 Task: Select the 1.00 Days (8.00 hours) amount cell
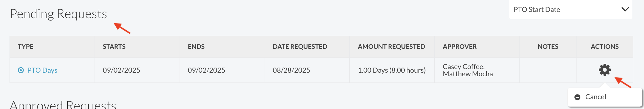pyautogui.click(x=392, y=70)
